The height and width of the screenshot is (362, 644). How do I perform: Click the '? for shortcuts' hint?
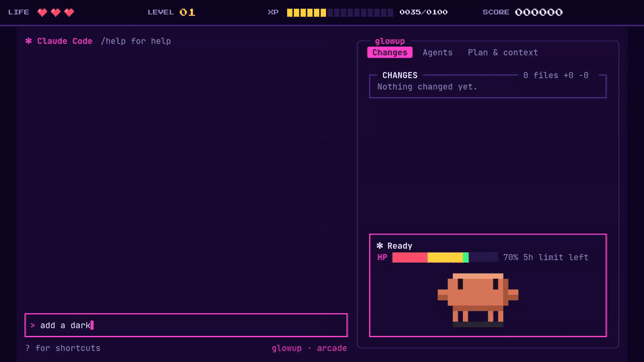63,348
